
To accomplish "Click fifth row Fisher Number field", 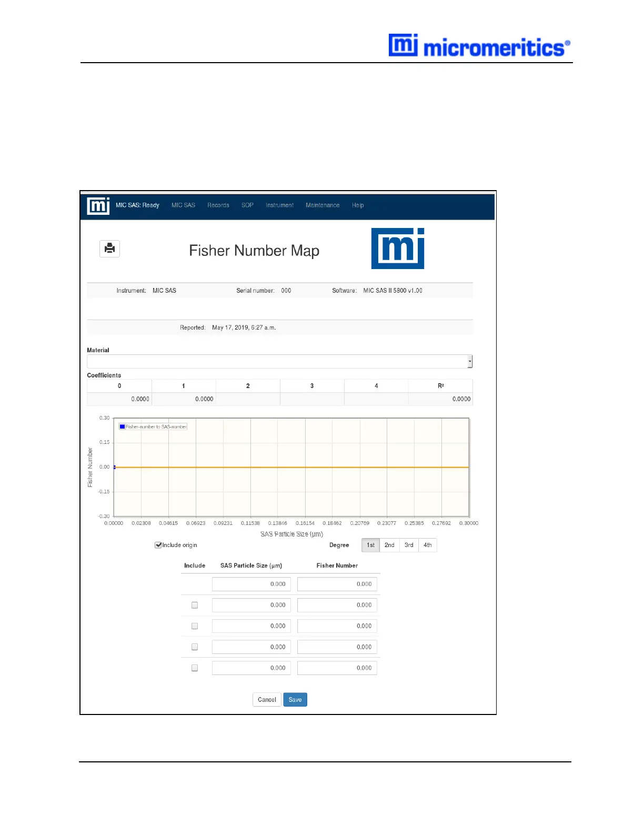I will (x=337, y=668).
